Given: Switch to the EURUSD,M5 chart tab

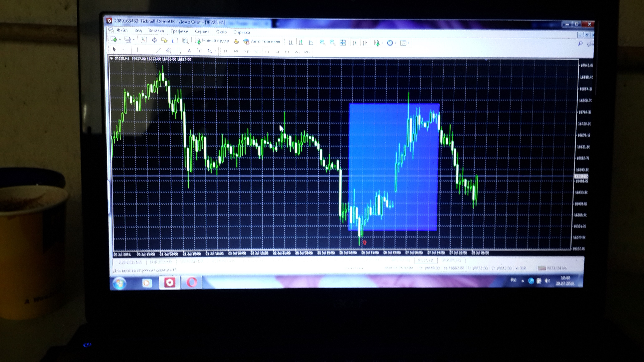Looking at the screenshot, I should [161, 262].
